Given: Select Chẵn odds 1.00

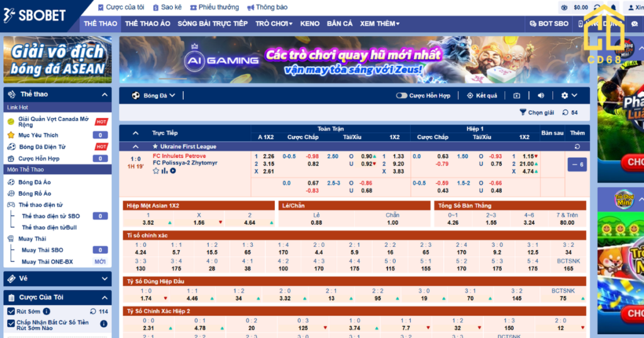Looking at the screenshot, I should [x=392, y=223].
